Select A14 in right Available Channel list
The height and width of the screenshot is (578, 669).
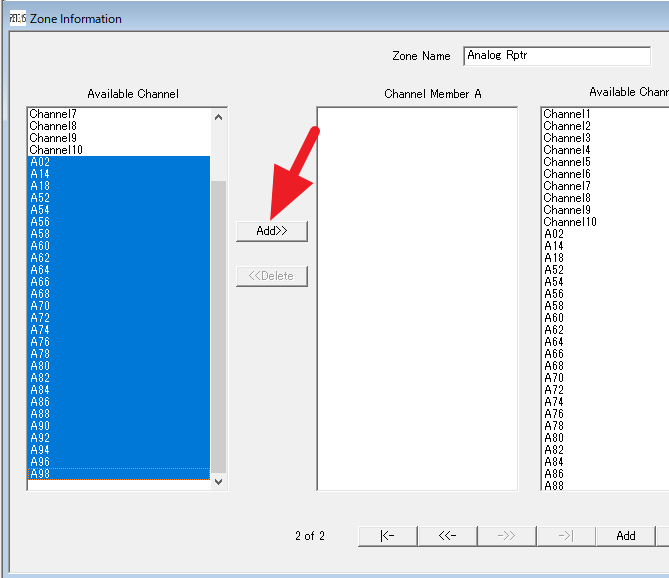coord(554,246)
